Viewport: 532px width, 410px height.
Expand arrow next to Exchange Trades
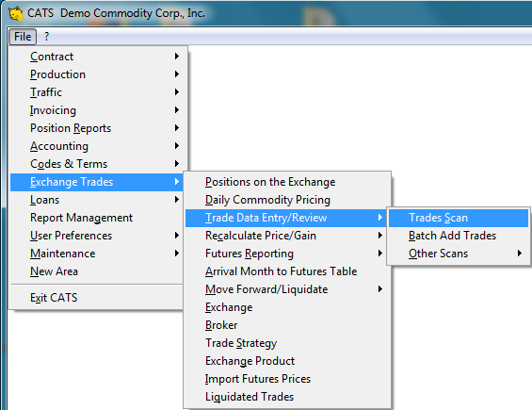[x=177, y=182]
